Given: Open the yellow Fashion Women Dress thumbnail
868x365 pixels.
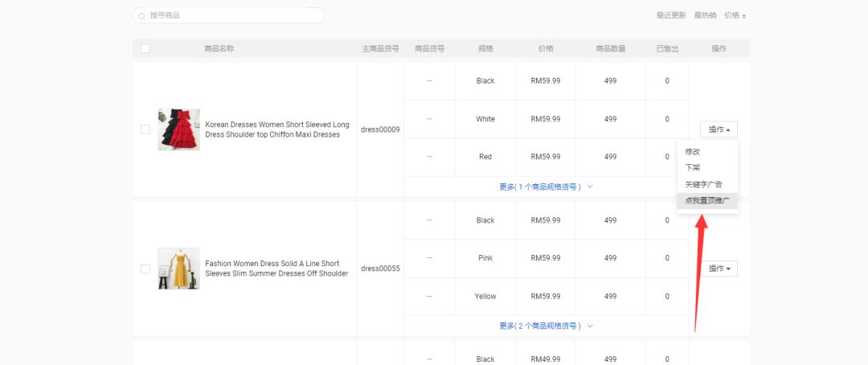Looking at the screenshot, I should point(178,269).
